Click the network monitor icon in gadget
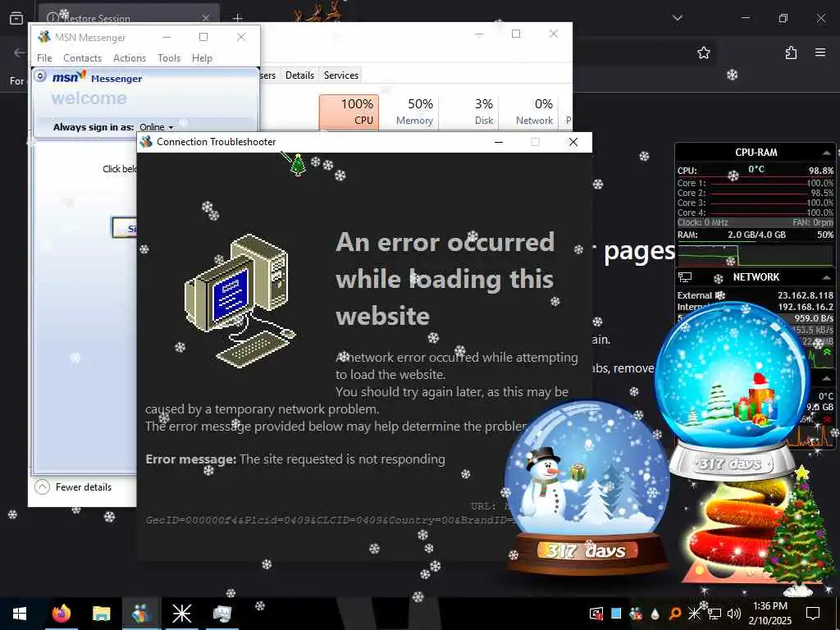Image resolution: width=840 pixels, height=630 pixels. pyautogui.click(x=685, y=277)
